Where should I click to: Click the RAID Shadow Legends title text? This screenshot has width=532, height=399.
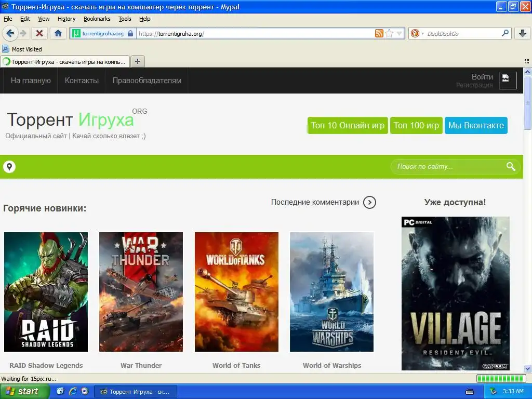(x=46, y=365)
